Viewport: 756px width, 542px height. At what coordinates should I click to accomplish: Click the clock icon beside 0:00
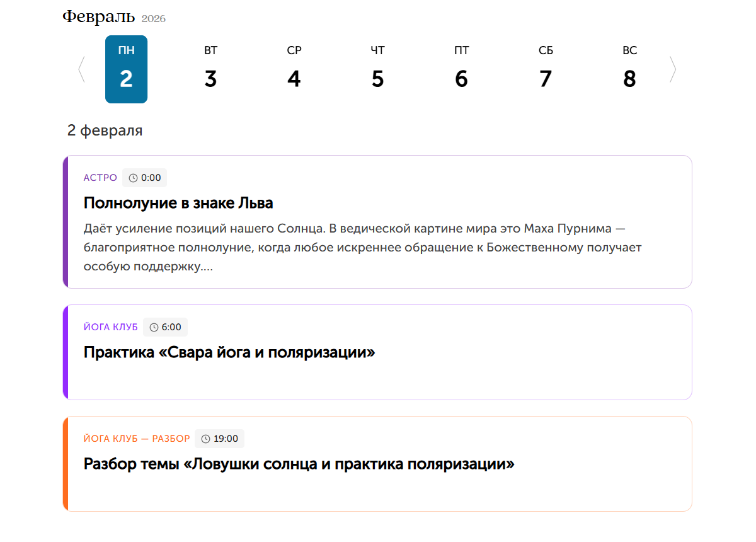click(133, 178)
